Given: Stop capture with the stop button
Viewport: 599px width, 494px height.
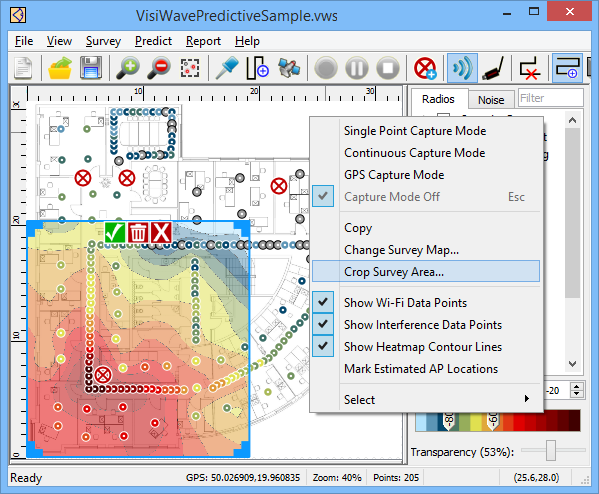Looking at the screenshot, I should point(388,69).
